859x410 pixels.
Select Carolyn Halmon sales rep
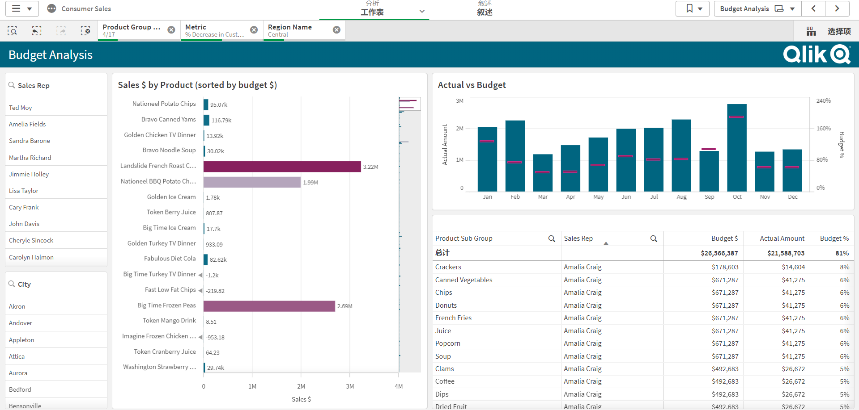pos(56,257)
